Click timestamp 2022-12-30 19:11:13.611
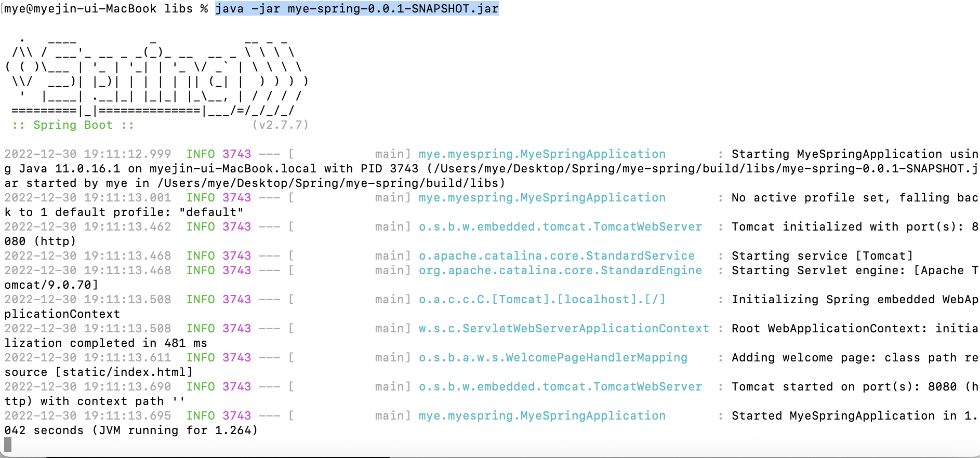Screen dimensions: 980x458 (x=88, y=358)
